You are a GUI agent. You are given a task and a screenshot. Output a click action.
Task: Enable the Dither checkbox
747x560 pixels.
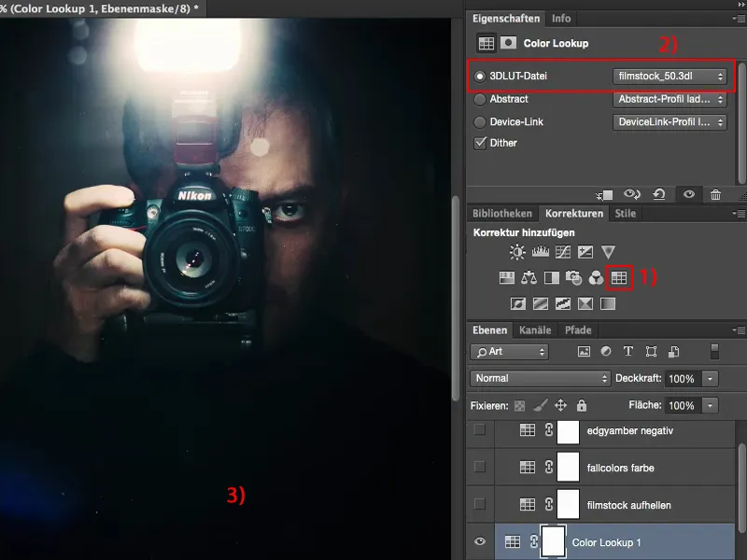click(x=479, y=143)
